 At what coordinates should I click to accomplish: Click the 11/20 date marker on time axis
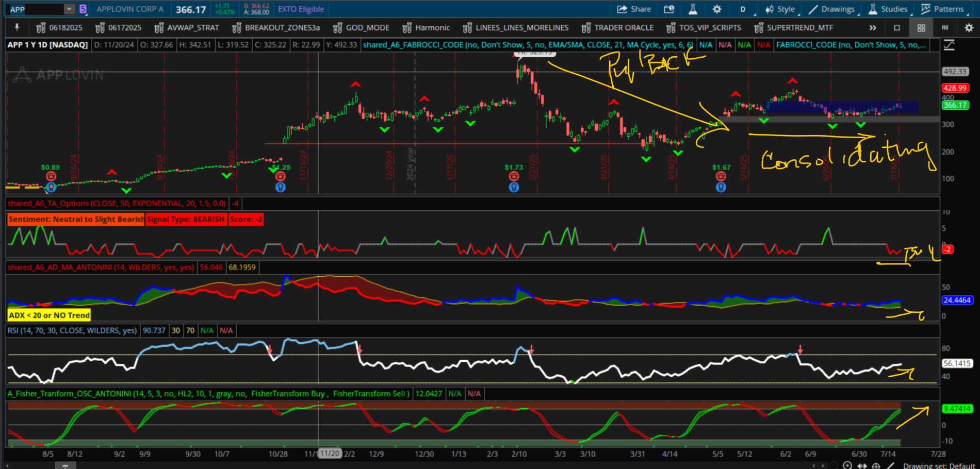tap(330, 454)
